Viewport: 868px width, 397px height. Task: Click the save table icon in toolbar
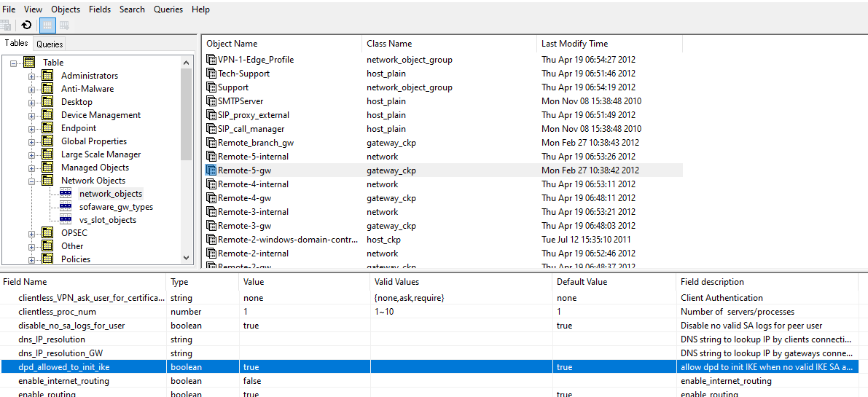pyautogui.click(x=6, y=25)
